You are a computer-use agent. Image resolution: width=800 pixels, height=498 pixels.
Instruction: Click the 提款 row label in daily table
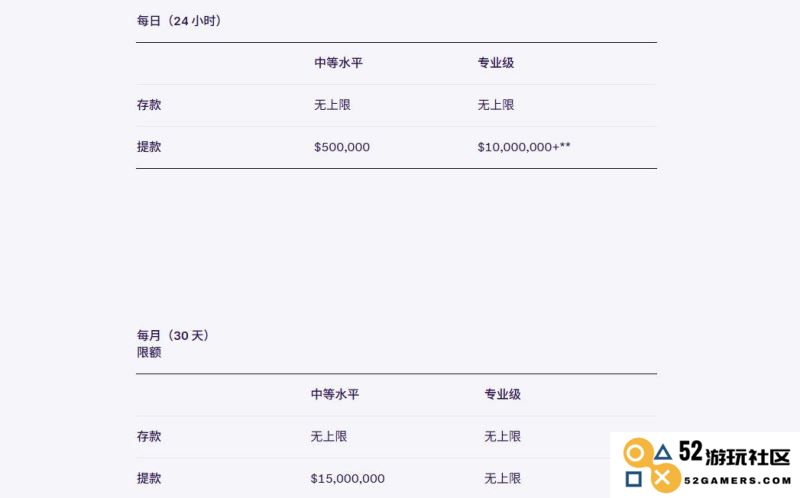pyautogui.click(x=149, y=147)
